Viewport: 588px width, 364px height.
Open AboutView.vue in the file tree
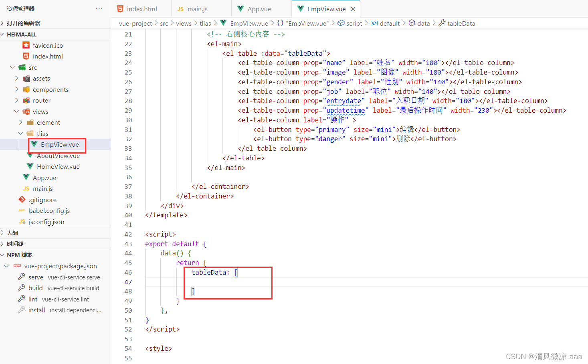[58, 156]
